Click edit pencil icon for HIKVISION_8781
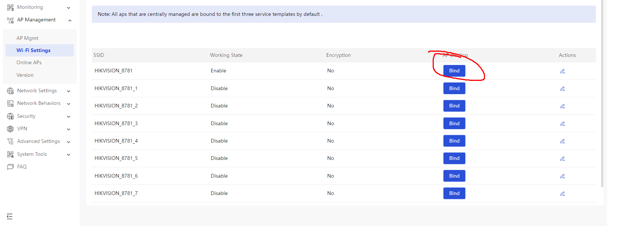The image size is (644, 226). click(562, 71)
